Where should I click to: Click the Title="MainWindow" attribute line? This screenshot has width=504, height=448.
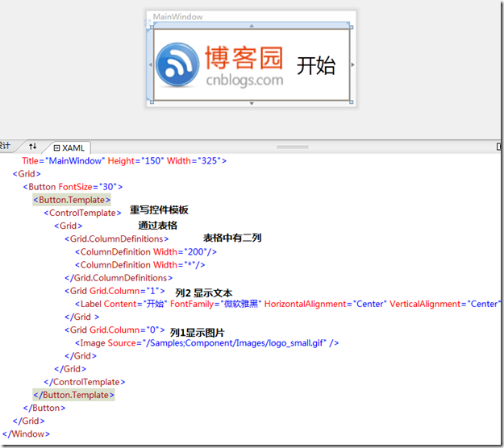pyautogui.click(x=124, y=160)
